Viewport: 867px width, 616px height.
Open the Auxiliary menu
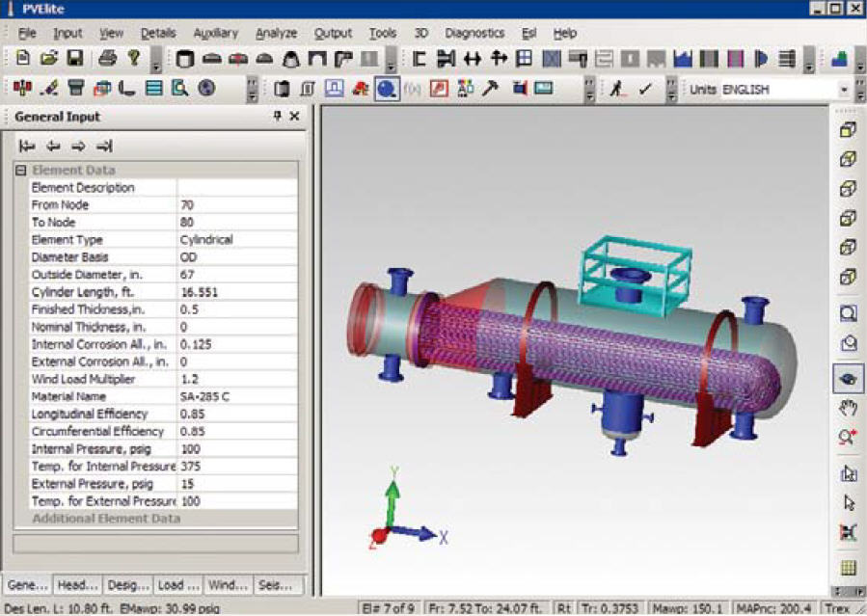[216, 33]
